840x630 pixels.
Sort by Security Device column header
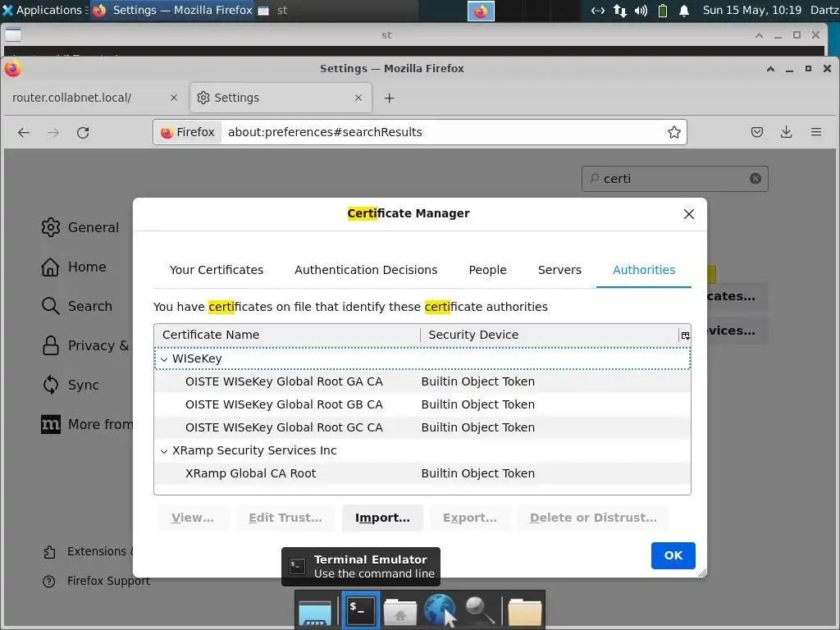click(x=549, y=335)
